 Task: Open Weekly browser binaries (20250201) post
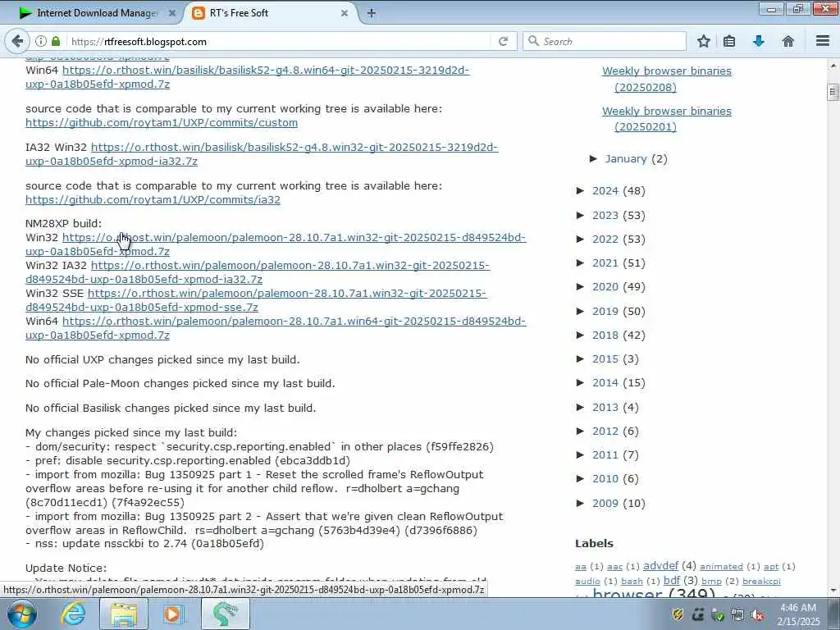[x=666, y=118]
